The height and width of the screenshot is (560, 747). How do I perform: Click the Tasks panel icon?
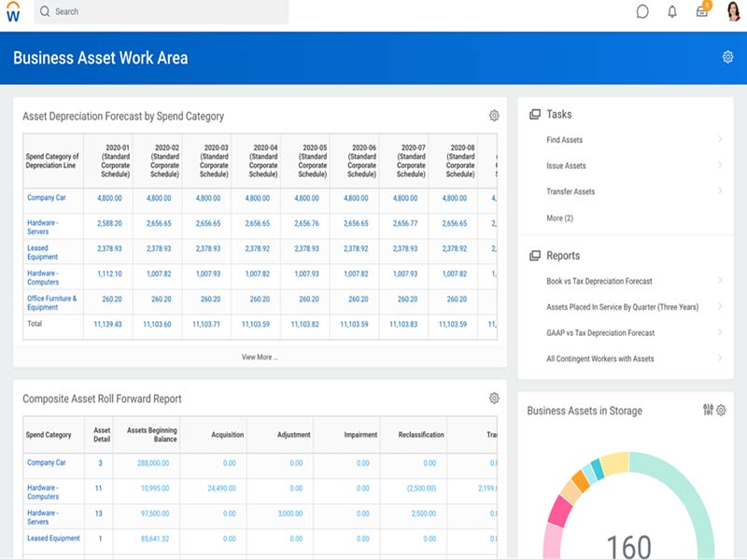(535, 113)
